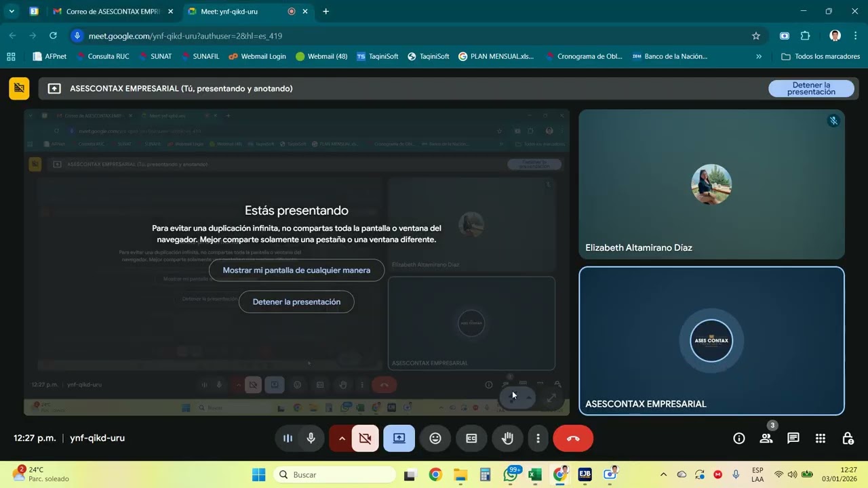Open PLAN MENSUAL.xls bookmark
868x488 pixels.
[496, 56]
